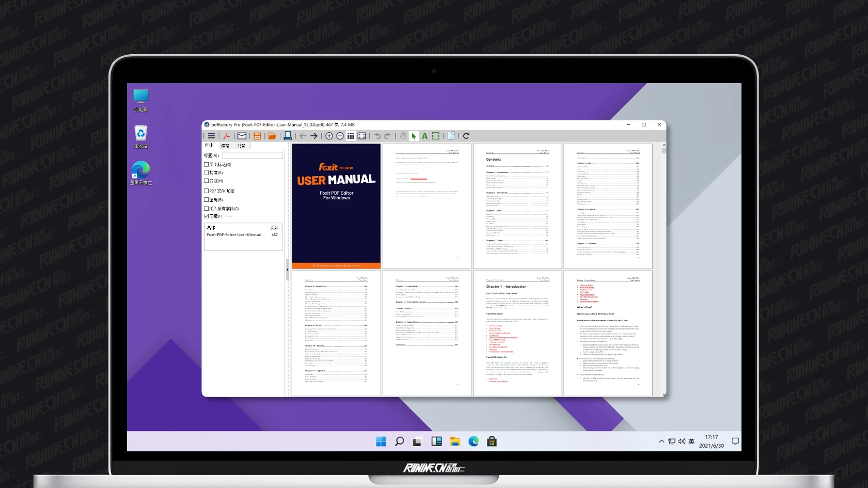Zoom in with the plus circle icon

(x=329, y=136)
